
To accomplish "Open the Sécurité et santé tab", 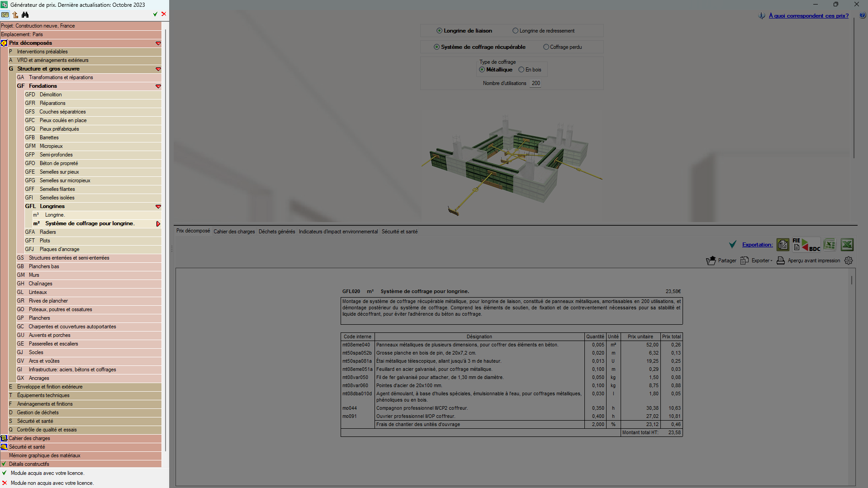I will [400, 232].
